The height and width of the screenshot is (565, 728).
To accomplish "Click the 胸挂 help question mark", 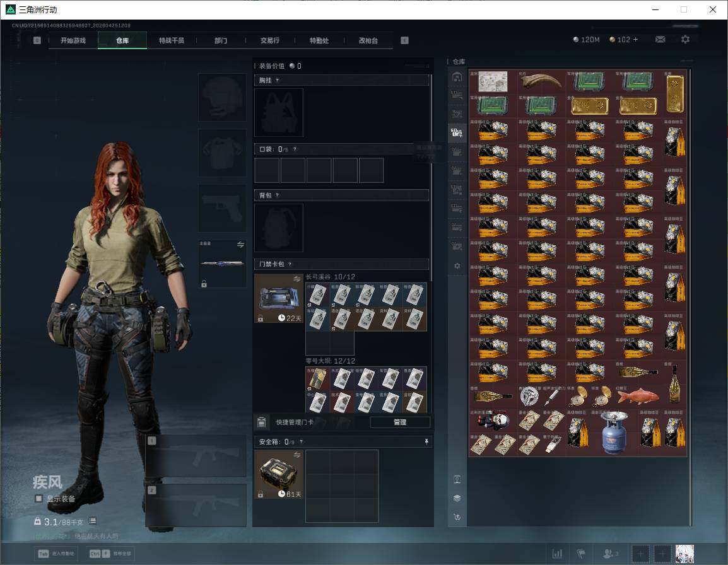I will tap(277, 80).
